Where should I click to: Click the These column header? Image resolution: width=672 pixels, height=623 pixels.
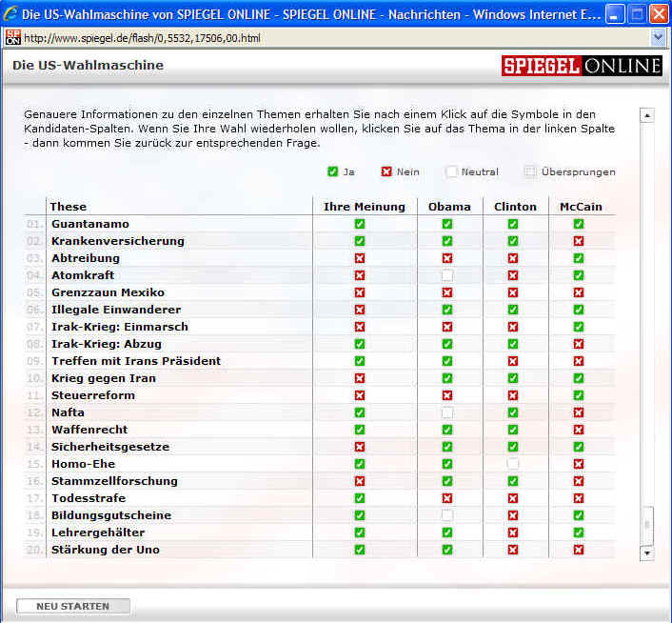point(69,207)
